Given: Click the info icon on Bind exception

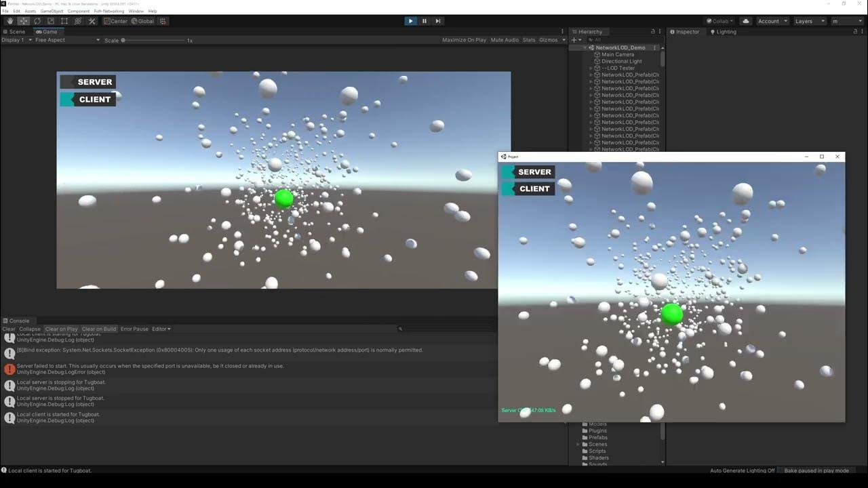Looking at the screenshot, I should [9, 353].
